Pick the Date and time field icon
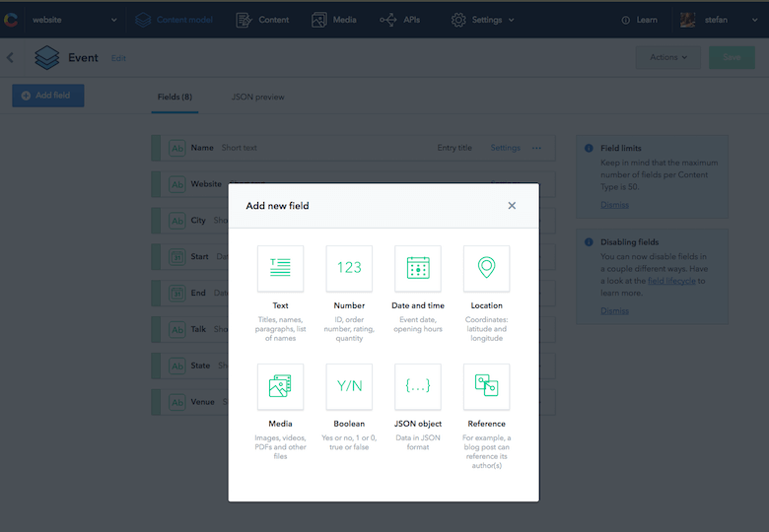 (417, 269)
